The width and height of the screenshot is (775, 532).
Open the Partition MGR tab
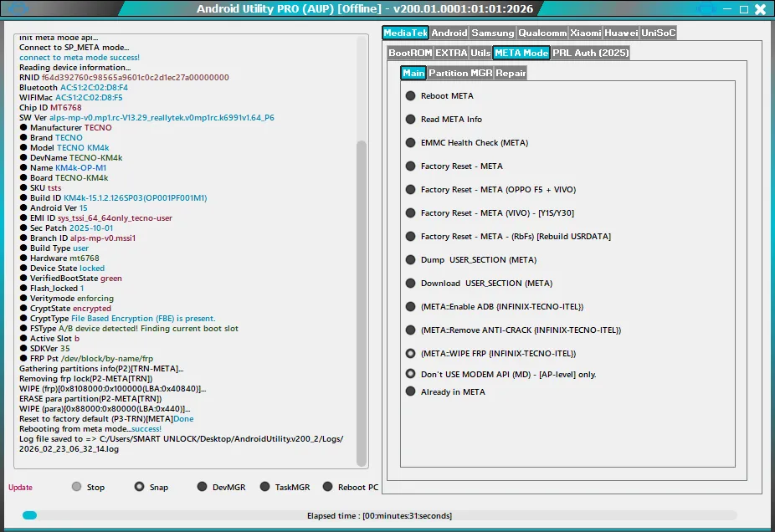460,73
